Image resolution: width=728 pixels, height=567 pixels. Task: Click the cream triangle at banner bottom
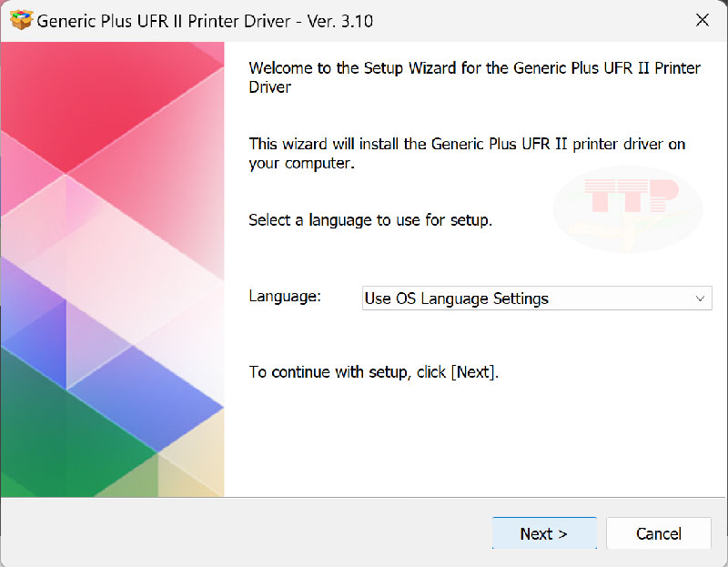tap(196, 464)
